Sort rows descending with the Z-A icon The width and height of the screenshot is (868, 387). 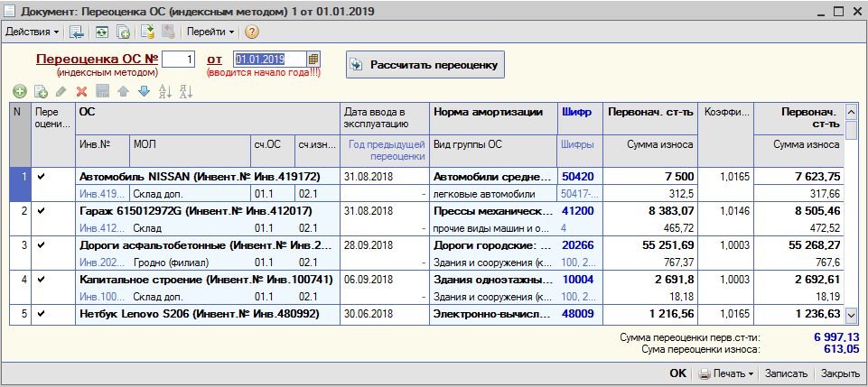click(x=186, y=91)
